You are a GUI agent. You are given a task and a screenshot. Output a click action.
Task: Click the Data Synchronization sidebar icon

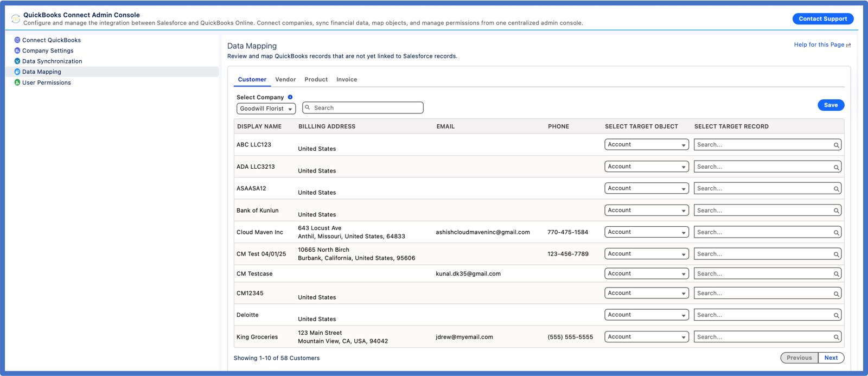click(17, 61)
